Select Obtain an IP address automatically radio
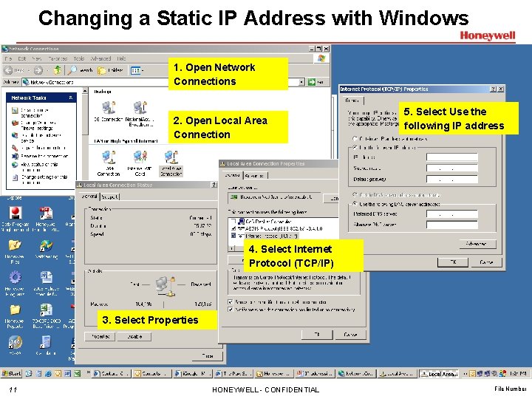532x399 pixels. click(x=355, y=138)
